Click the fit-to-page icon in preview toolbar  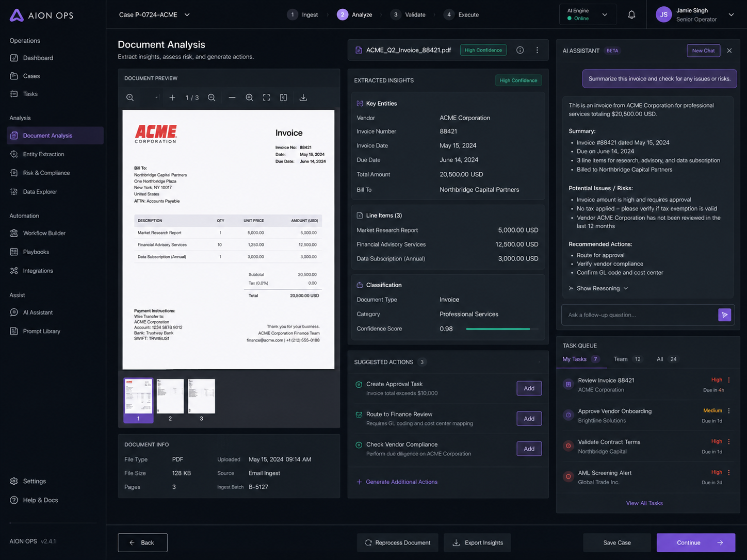coord(284,97)
